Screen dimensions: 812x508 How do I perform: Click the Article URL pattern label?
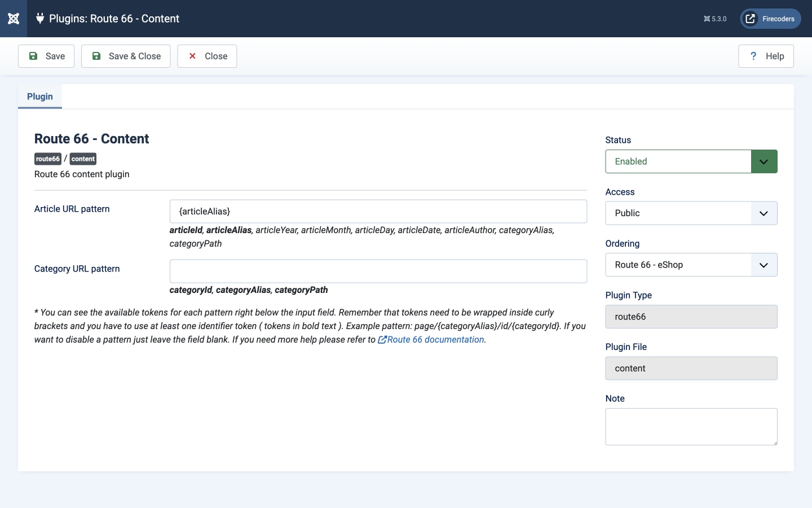click(72, 209)
